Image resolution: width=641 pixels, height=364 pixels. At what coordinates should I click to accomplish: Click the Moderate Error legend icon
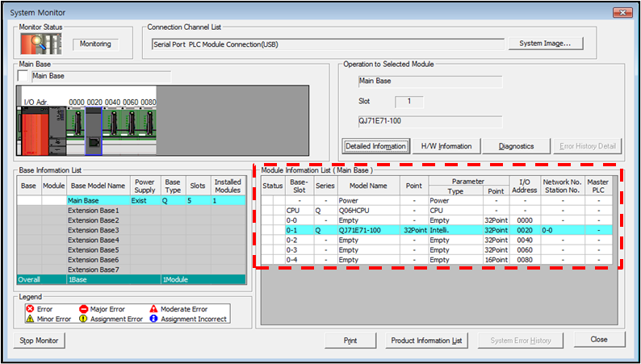pos(153,309)
